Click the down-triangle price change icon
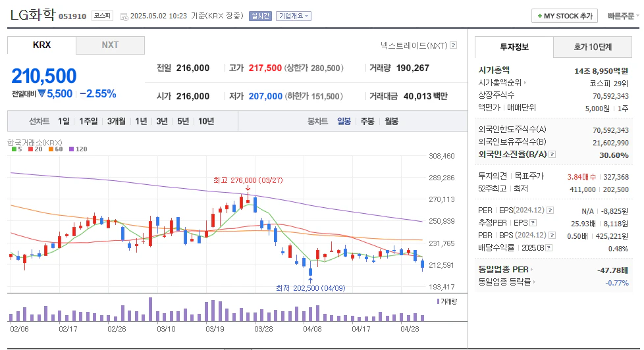The height and width of the screenshot is (350, 644). coord(42,93)
